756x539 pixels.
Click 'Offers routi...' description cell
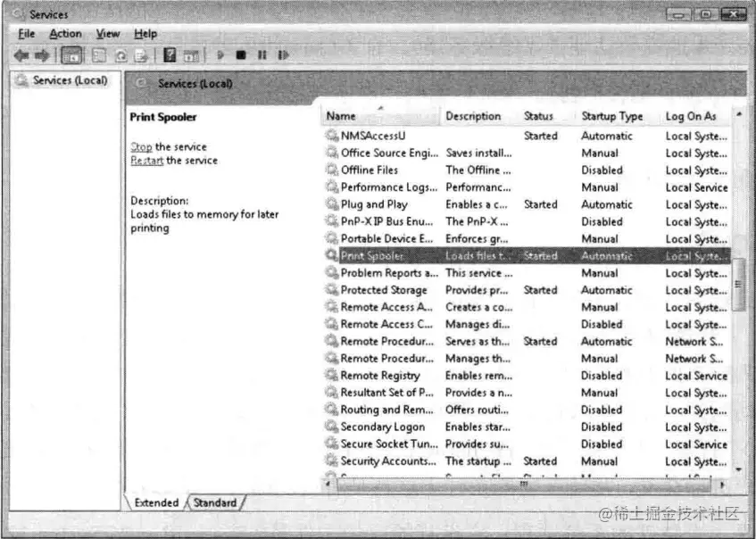[477, 410]
